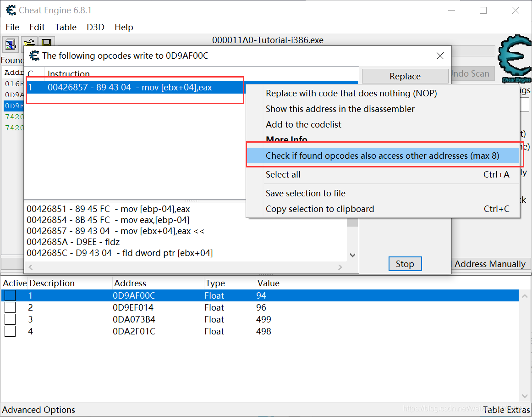Toggle Active checkbox for description 2
Image resolution: width=532 pixels, height=417 pixels.
[10, 307]
